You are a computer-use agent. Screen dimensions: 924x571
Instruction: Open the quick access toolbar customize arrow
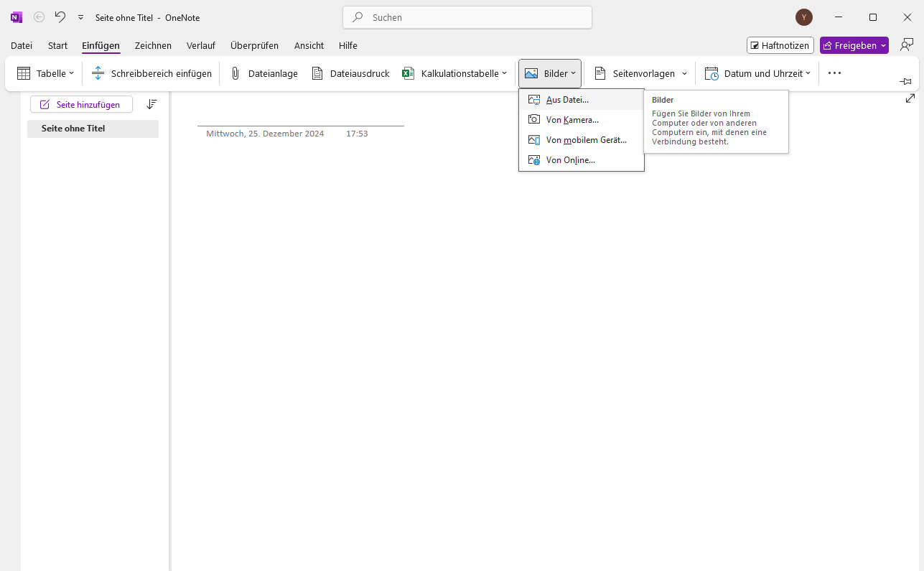click(80, 17)
